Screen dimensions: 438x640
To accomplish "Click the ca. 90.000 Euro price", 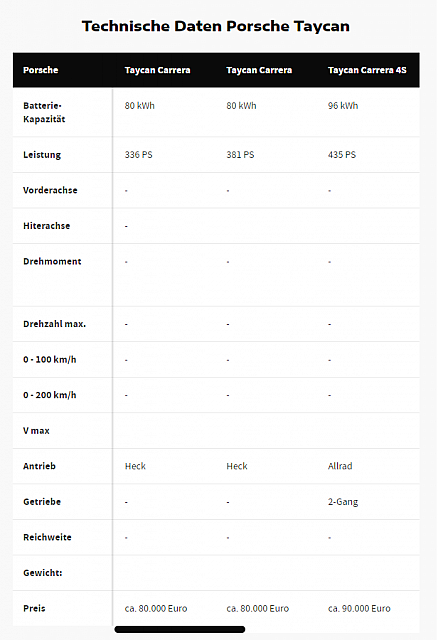I will [359, 608].
